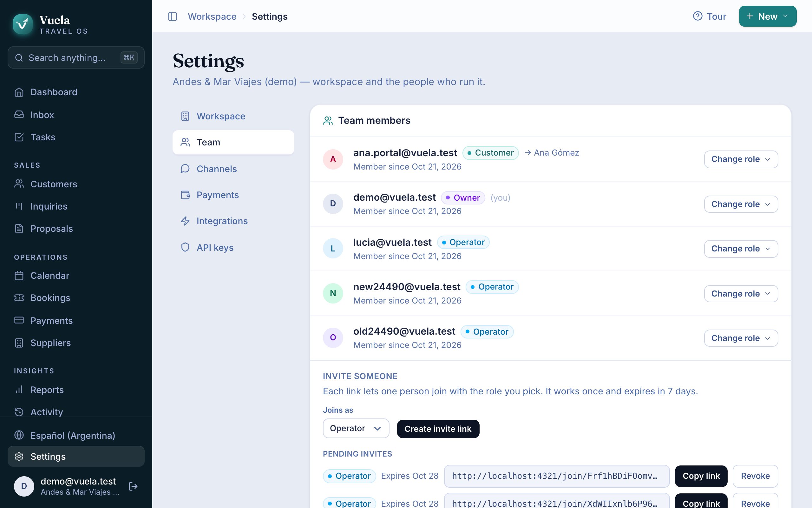Open Change role for lucia@vuela.test

[x=741, y=249]
